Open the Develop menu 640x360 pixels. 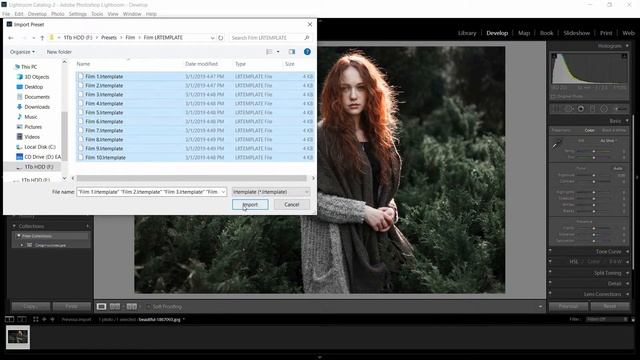[x=37, y=14]
